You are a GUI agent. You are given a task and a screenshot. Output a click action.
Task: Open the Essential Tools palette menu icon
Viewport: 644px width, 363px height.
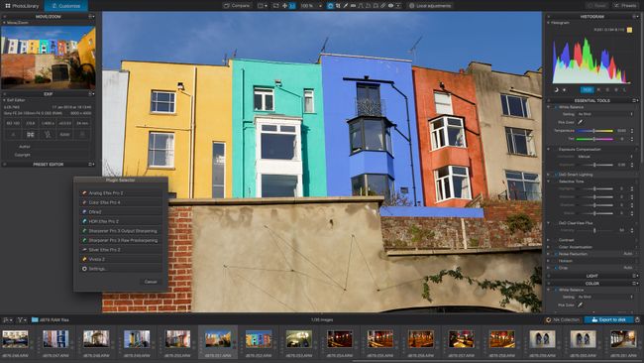coord(635,101)
